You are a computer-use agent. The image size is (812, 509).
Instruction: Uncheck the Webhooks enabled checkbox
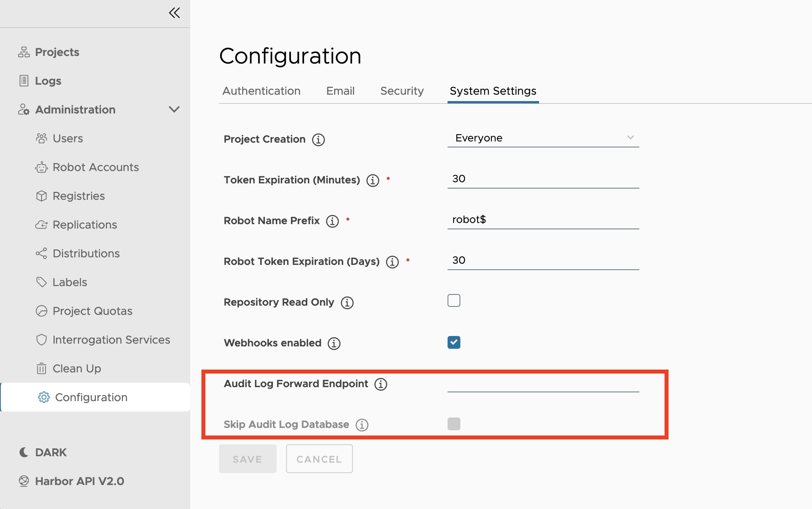[454, 342]
